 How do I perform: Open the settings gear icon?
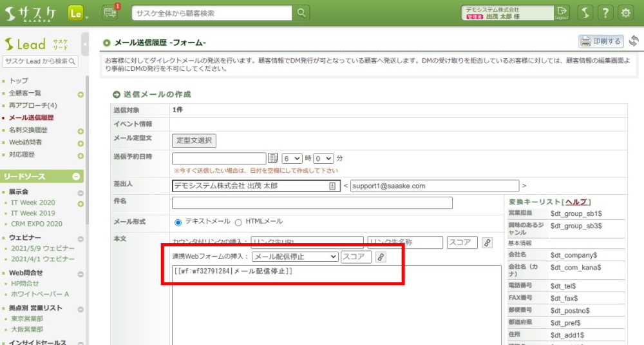(625, 12)
